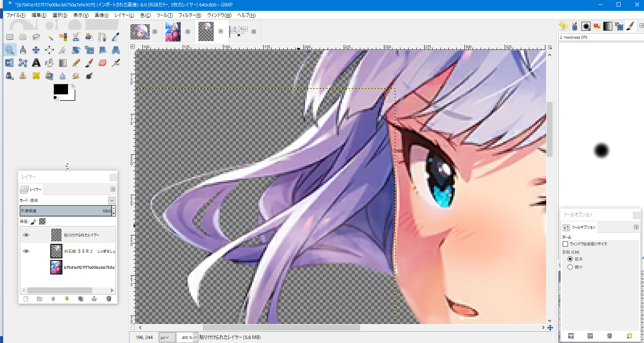The image size is (644, 343).
Task: Choose the Move tool
Action: 36,50
